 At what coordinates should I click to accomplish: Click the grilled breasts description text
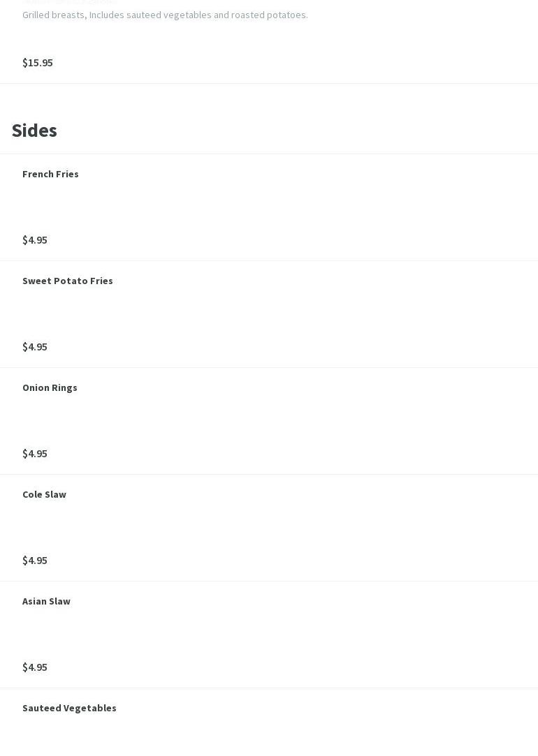165,15
